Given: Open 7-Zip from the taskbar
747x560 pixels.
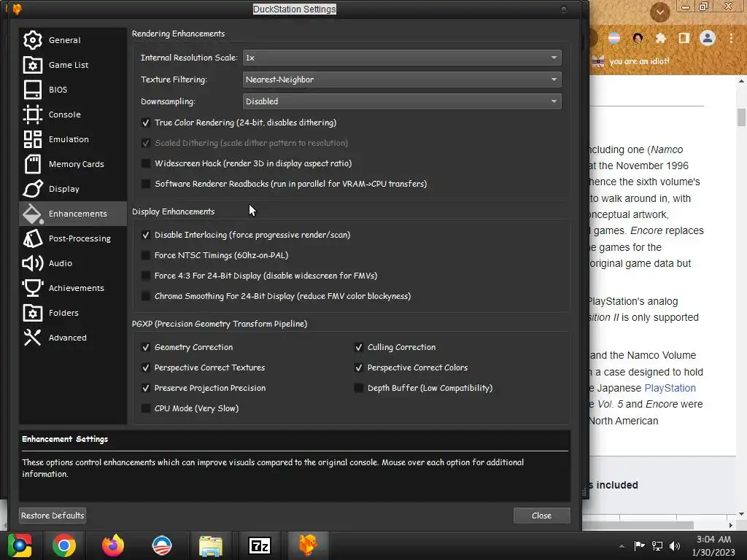Looking at the screenshot, I should pyautogui.click(x=260, y=545).
